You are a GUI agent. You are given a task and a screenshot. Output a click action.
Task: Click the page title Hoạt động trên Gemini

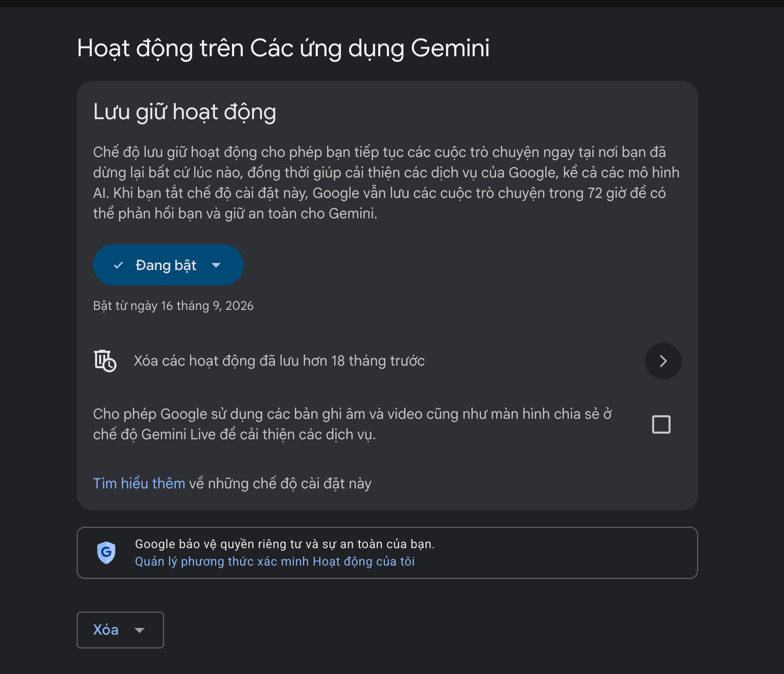pyautogui.click(x=283, y=49)
